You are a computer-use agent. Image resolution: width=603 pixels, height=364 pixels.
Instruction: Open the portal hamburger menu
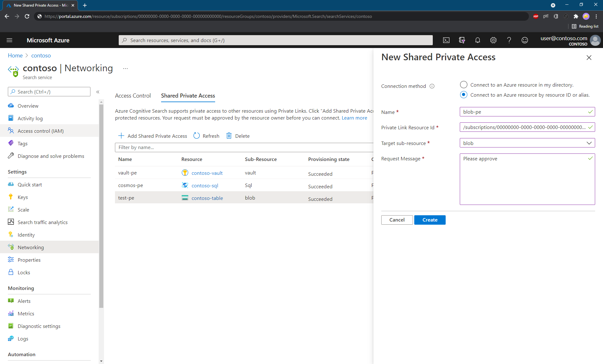9,40
